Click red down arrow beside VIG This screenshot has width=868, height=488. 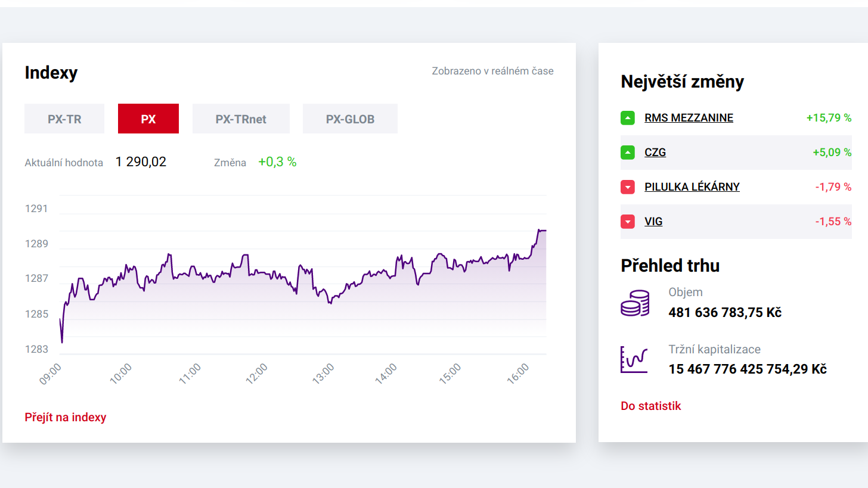628,222
